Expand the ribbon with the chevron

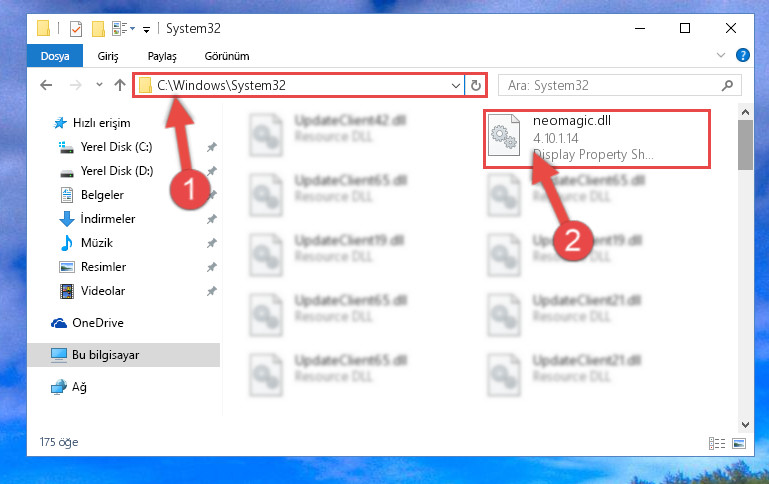720,55
